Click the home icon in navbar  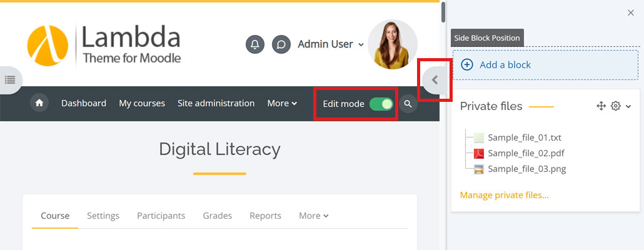(x=39, y=103)
